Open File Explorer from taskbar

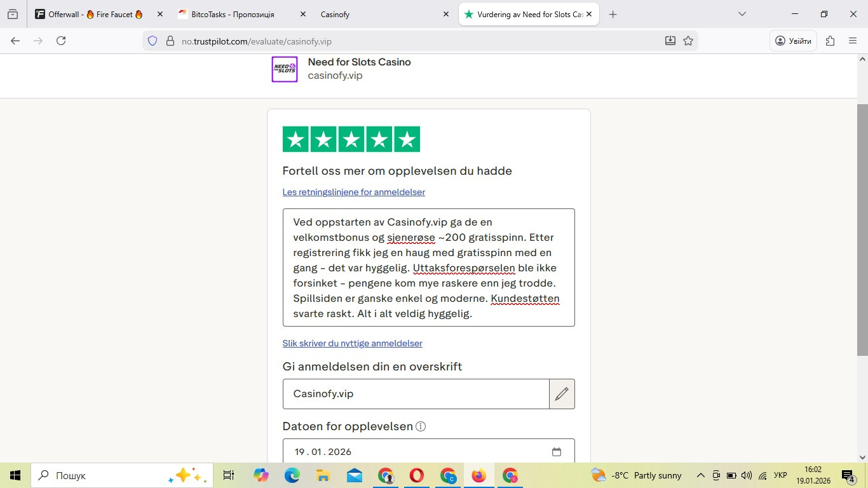pos(323,475)
